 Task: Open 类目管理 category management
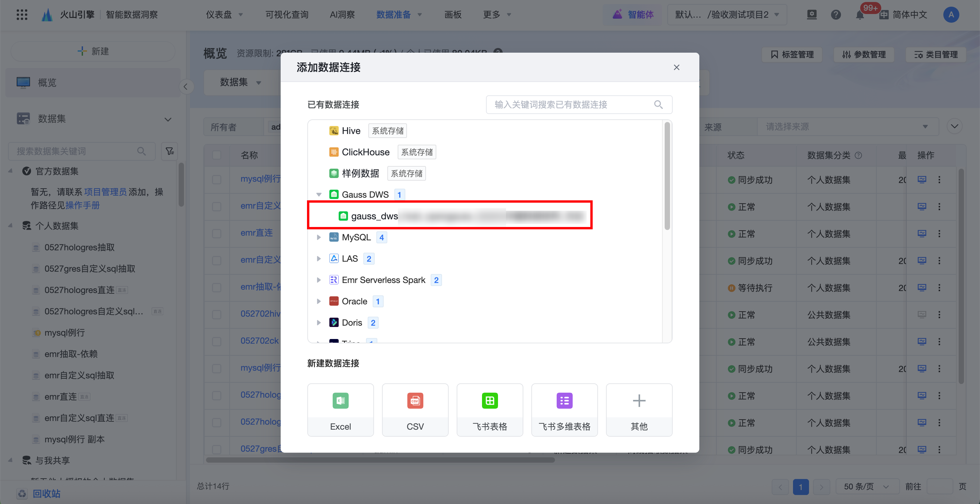936,54
